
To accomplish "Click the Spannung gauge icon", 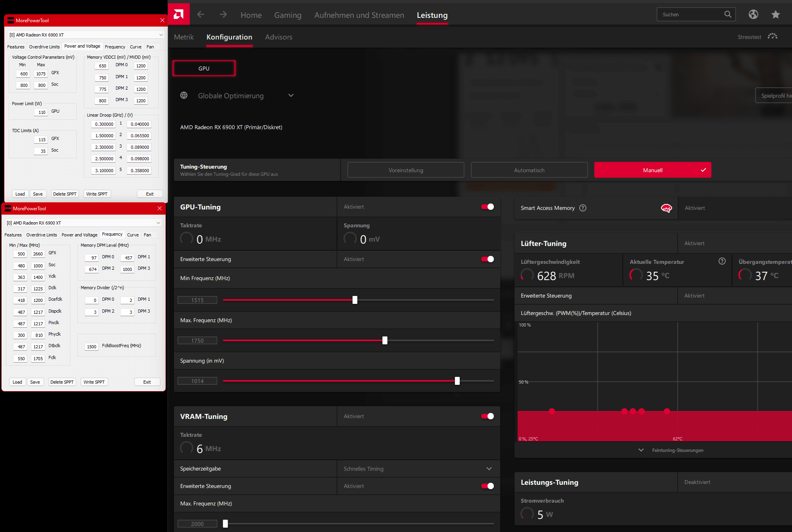I will coord(350,238).
